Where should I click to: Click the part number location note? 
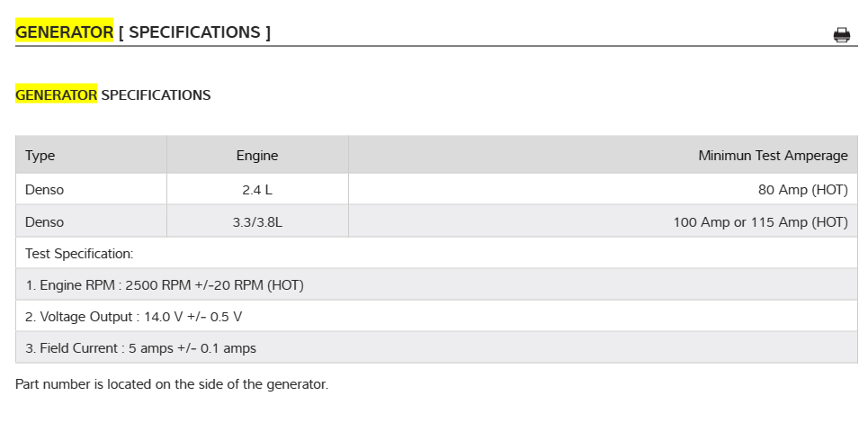tap(172, 384)
